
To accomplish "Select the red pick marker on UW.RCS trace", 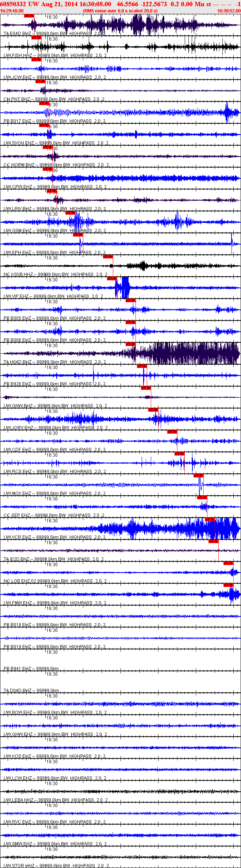I will tap(180, 454).
